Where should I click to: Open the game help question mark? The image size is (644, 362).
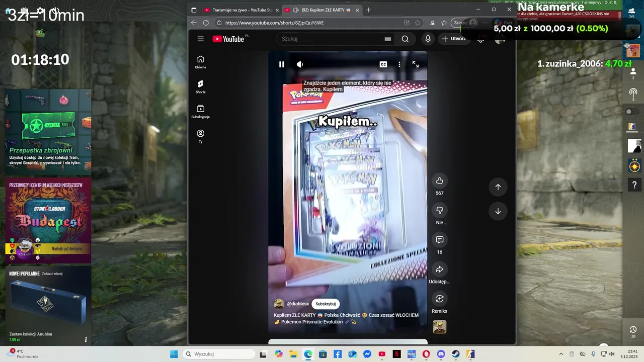[x=634, y=186]
